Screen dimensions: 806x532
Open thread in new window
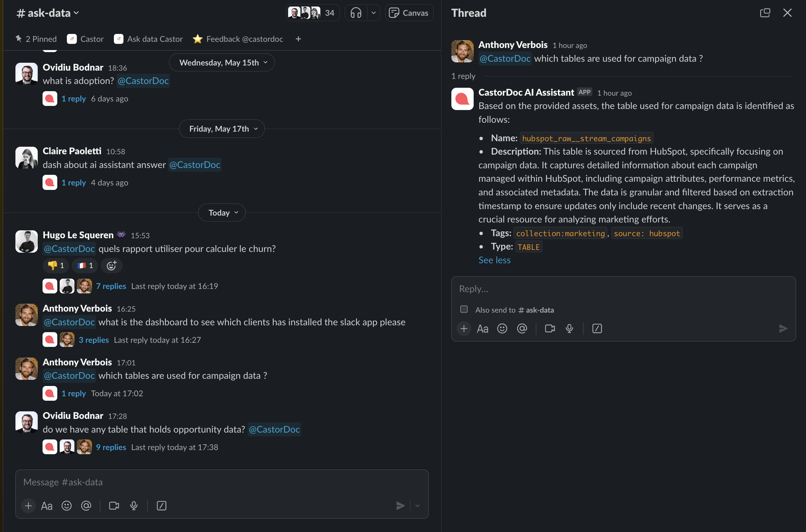point(765,13)
